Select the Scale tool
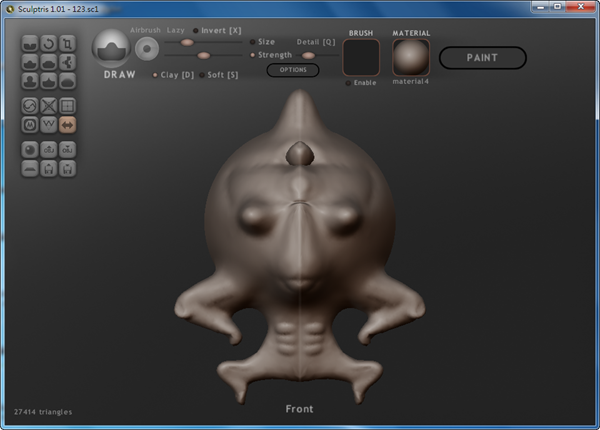Viewport: 600px width, 430px height. click(67, 44)
